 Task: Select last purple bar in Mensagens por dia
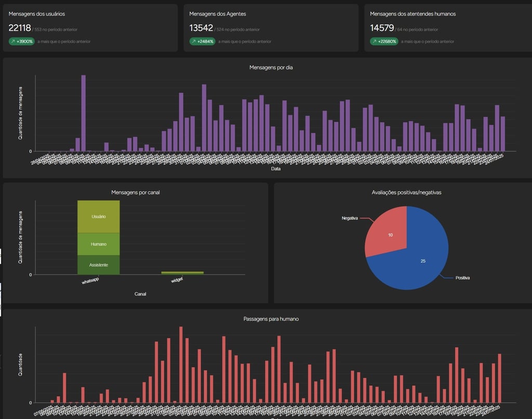[503, 134]
